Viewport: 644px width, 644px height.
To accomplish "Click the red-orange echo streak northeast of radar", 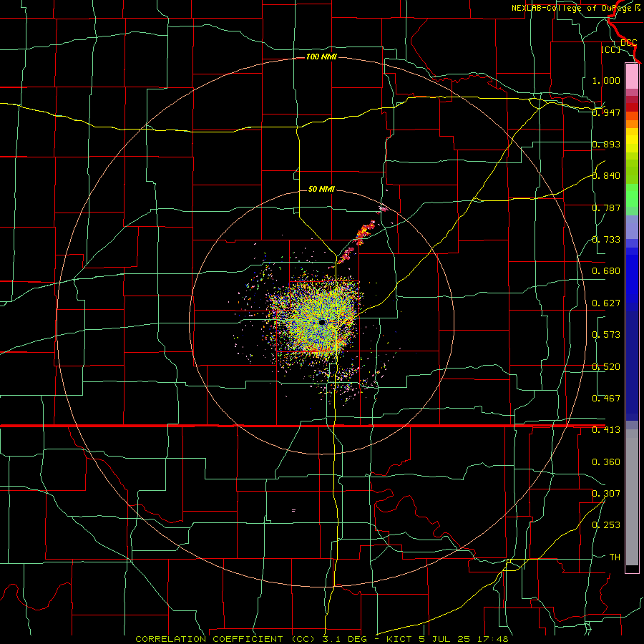I will (364, 233).
